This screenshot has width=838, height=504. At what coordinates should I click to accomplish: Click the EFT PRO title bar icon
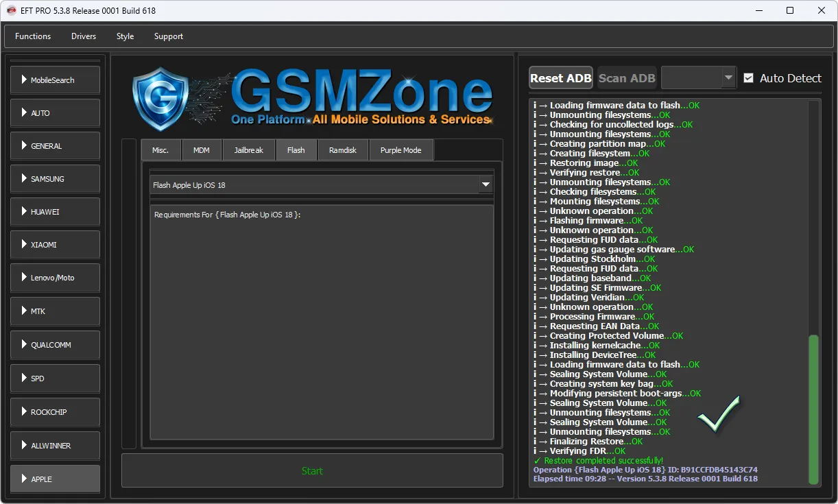pyautogui.click(x=12, y=10)
